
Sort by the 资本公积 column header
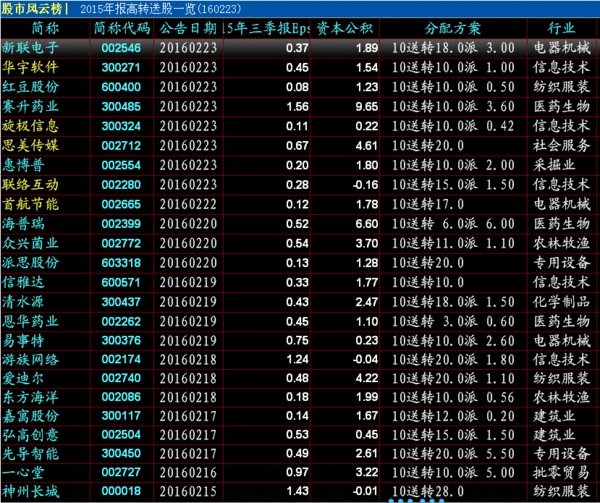click(x=344, y=28)
